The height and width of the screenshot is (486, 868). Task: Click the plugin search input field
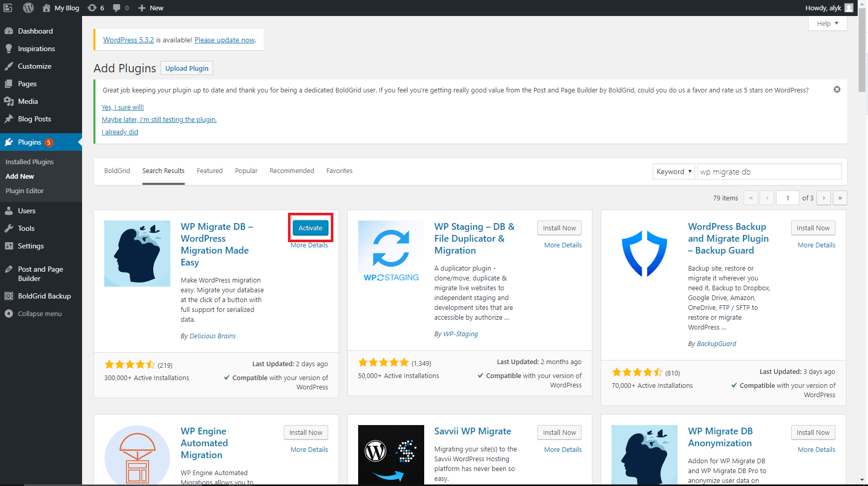point(769,171)
